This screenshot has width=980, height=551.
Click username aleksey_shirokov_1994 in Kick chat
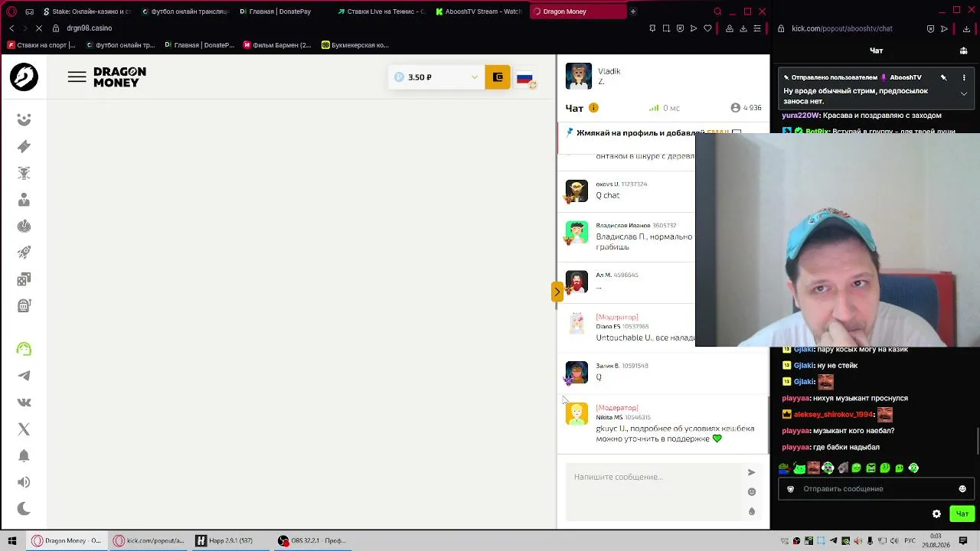point(834,414)
